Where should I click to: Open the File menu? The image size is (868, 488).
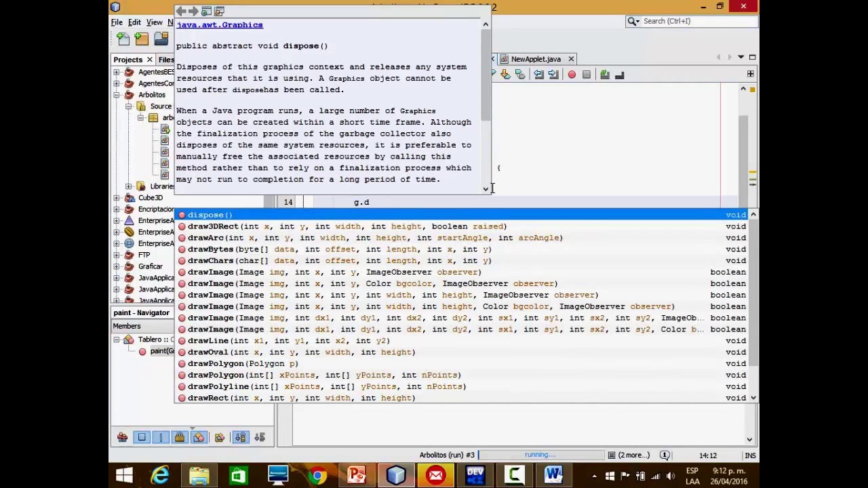(x=117, y=22)
